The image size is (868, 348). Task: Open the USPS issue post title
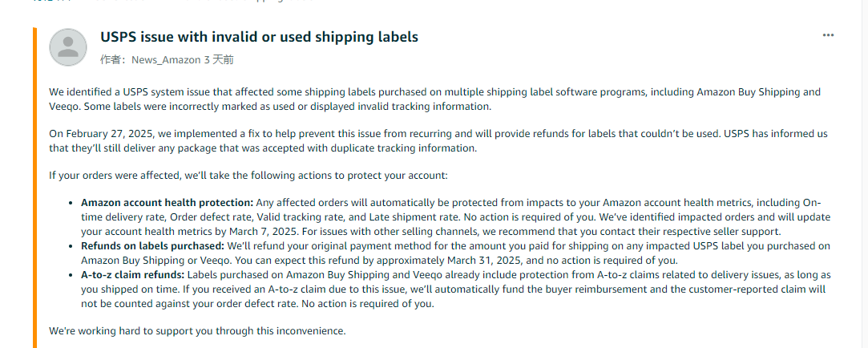(259, 37)
